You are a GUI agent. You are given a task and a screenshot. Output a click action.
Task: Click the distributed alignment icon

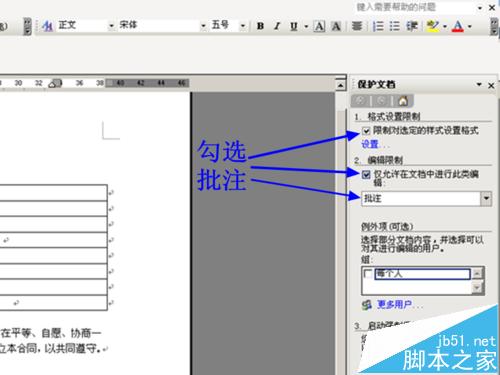pyautogui.click(x=357, y=26)
